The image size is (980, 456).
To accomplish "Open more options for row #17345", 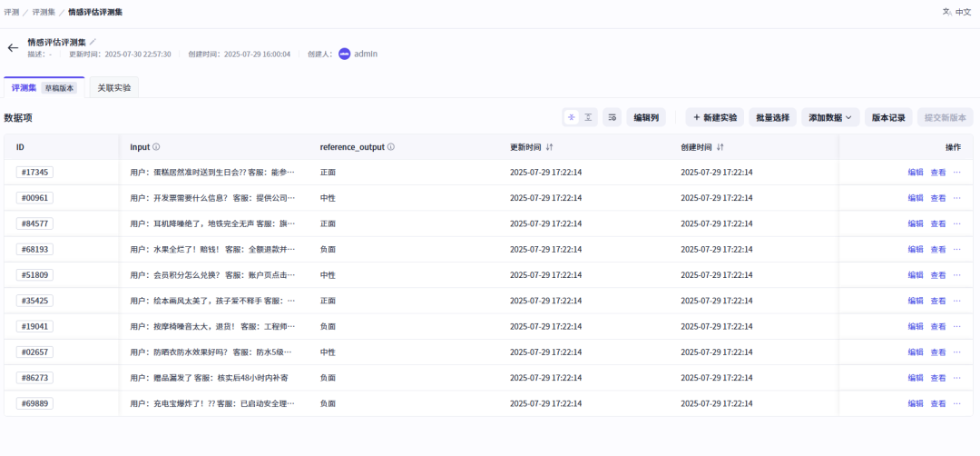I will [x=957, y=173].
